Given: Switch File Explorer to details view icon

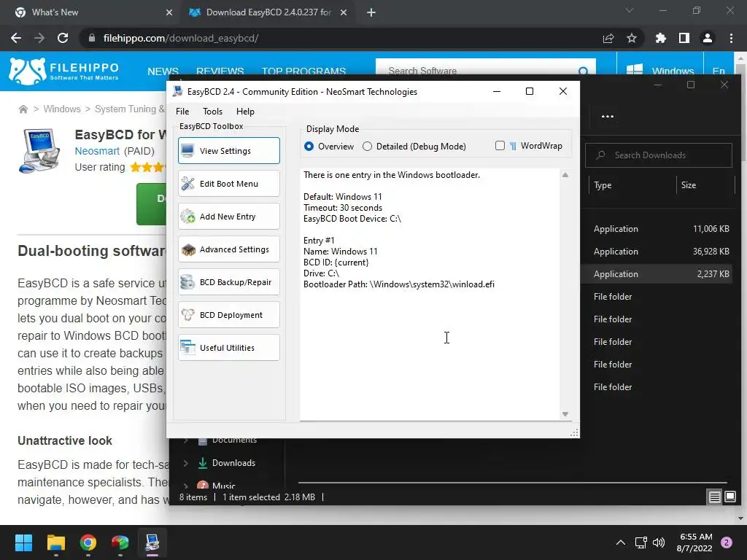Looking at the screenshot, I should point(714,497).
